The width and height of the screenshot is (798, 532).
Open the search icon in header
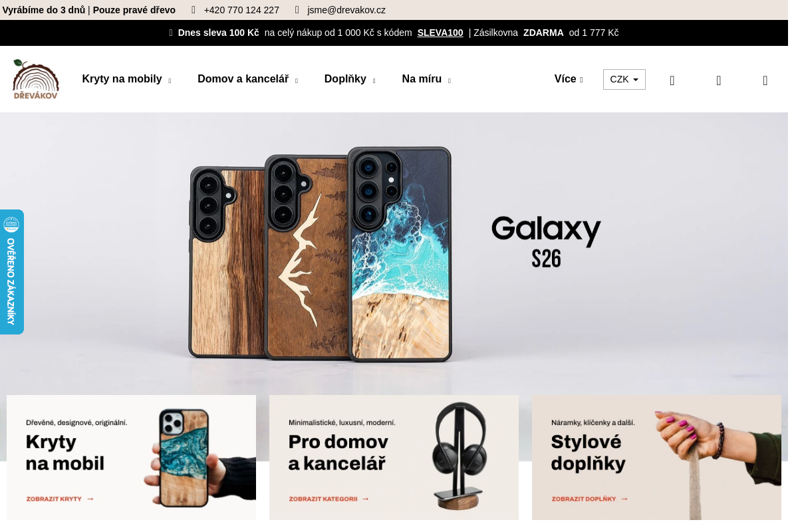point(672,80)
